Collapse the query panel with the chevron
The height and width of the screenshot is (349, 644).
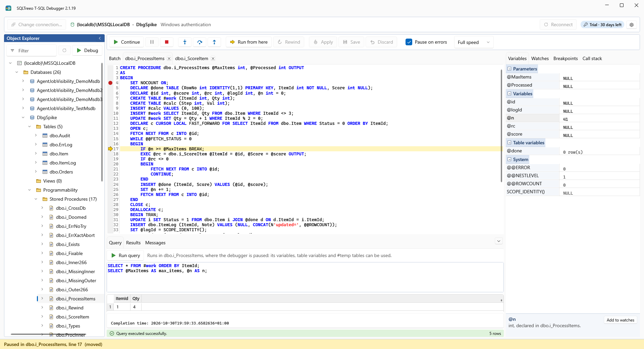click(x=499, y=241)
